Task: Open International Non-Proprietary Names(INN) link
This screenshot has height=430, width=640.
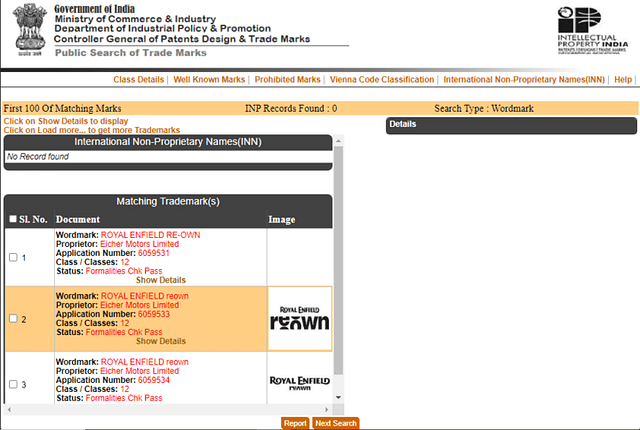Action: 524,80
